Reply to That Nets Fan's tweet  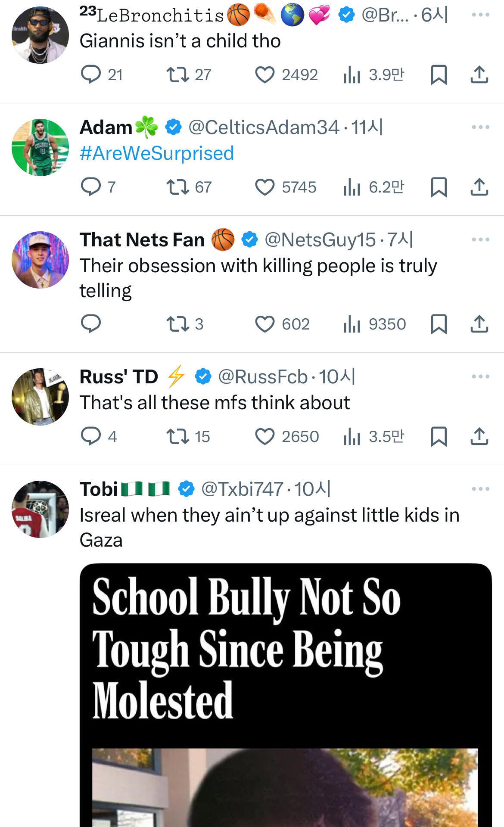(x=91, y=324)
